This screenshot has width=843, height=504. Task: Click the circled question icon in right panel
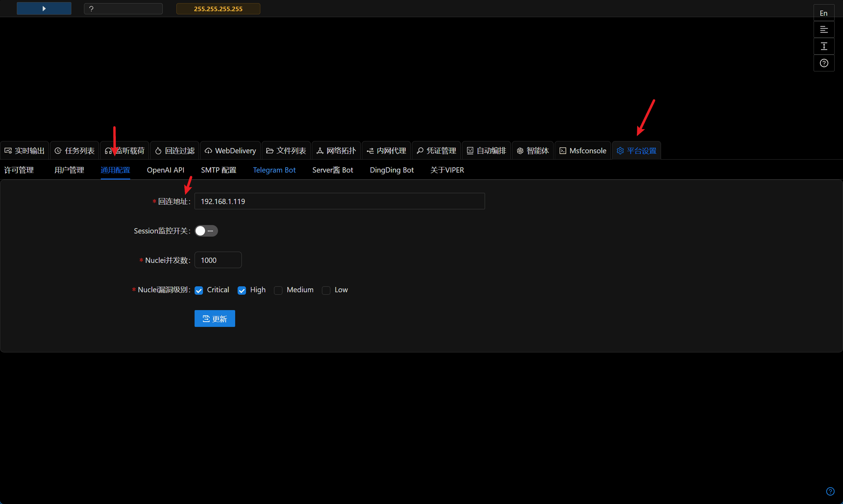coord(823,63)
